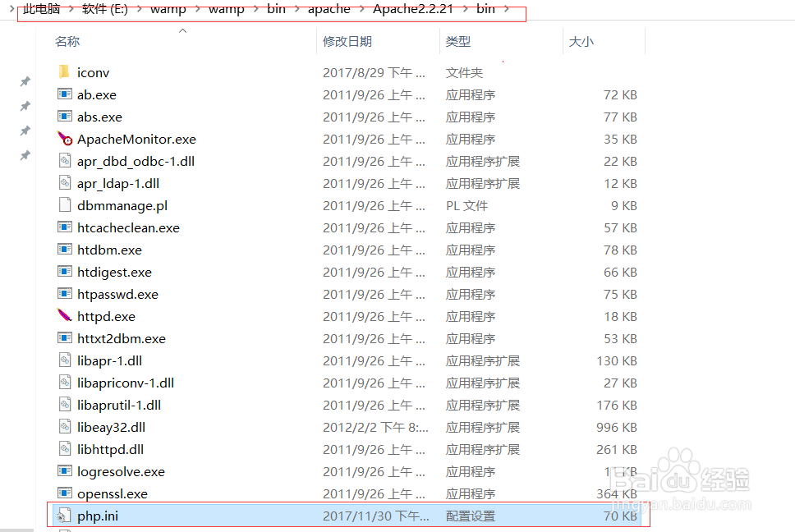This screenshot has width=795, height=532.
Task: Navigate to 此电脑 in the address bar
Action: 41,9
